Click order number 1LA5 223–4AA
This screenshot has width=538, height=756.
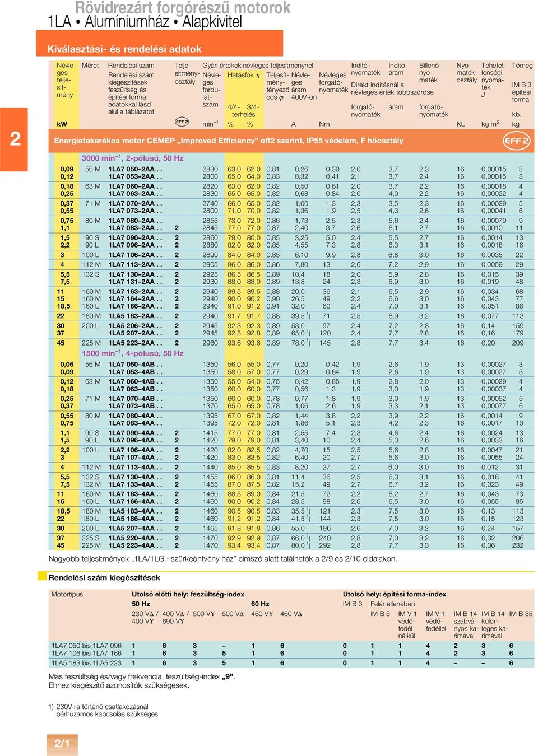(x=135, y=545)
